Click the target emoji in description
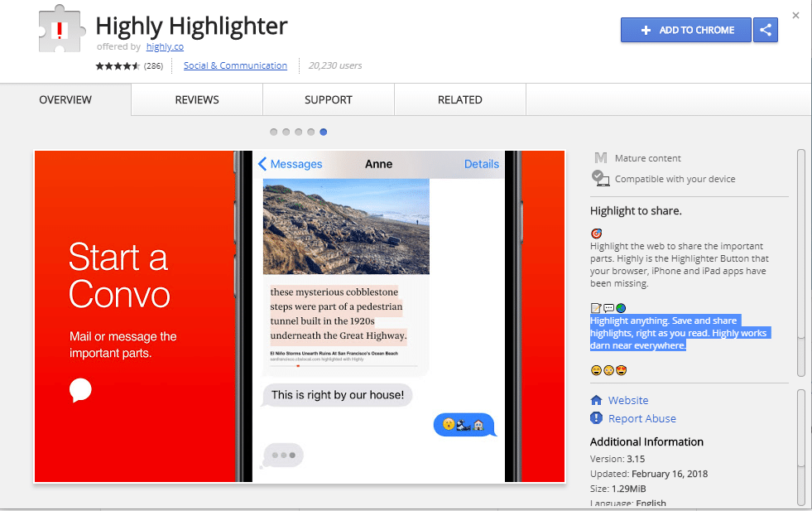The height and width of the screenshot is (511, 812). pos(596,234)
